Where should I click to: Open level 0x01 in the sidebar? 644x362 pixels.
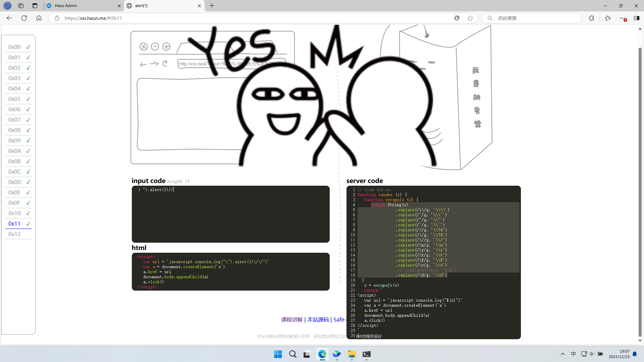coord(18,57)
